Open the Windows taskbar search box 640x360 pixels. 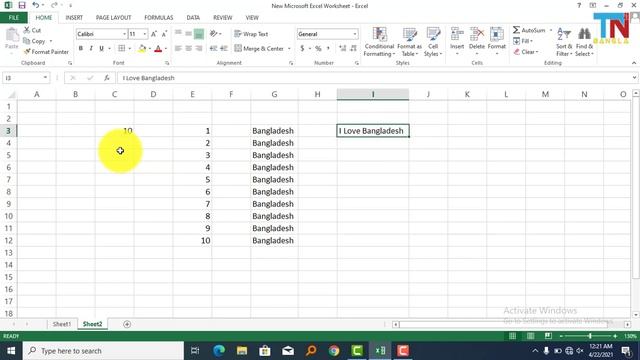pos(103,351)
